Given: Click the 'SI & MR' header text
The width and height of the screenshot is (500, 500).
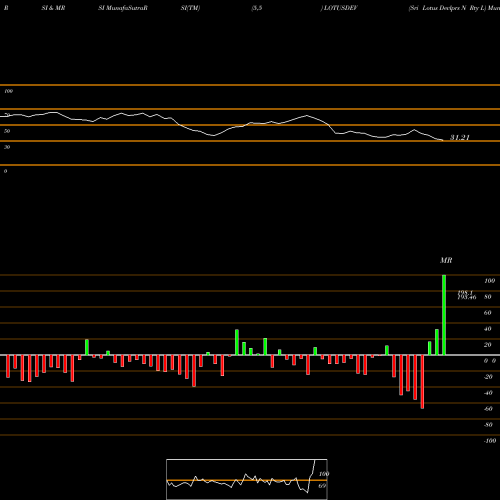Looking at the screenshot, I should (x=53, y=8).
